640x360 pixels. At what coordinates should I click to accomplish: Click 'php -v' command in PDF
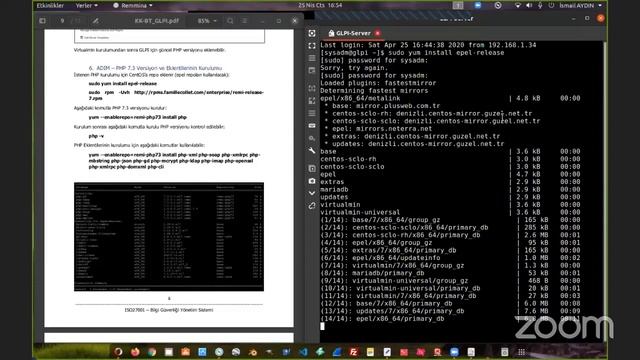(x=96, y=136)
